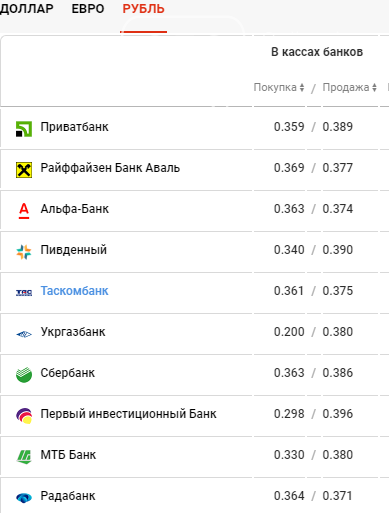Click the Приватбанк green logo icon

click(24, 129)
